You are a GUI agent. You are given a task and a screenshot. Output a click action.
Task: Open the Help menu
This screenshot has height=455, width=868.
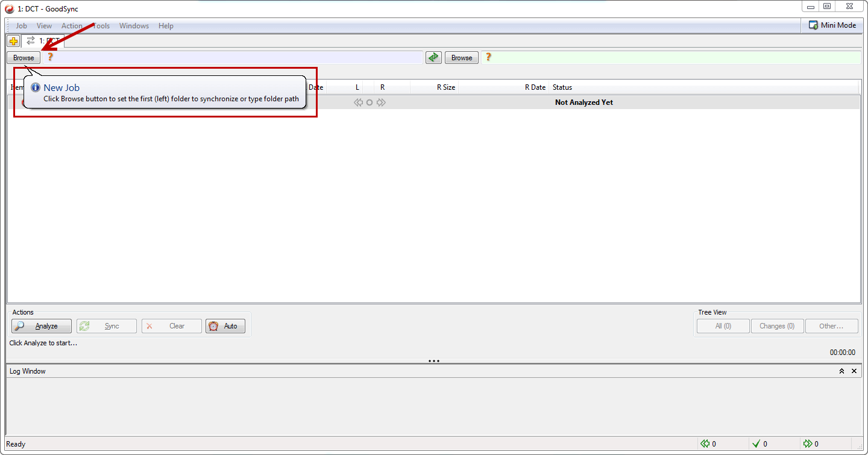tap(166, 26)
